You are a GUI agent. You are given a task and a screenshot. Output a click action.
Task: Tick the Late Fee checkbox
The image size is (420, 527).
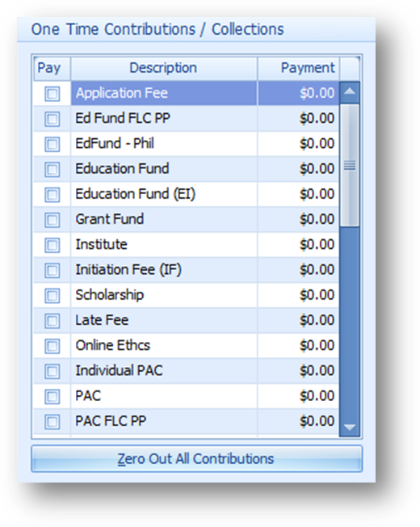(52, 321)
